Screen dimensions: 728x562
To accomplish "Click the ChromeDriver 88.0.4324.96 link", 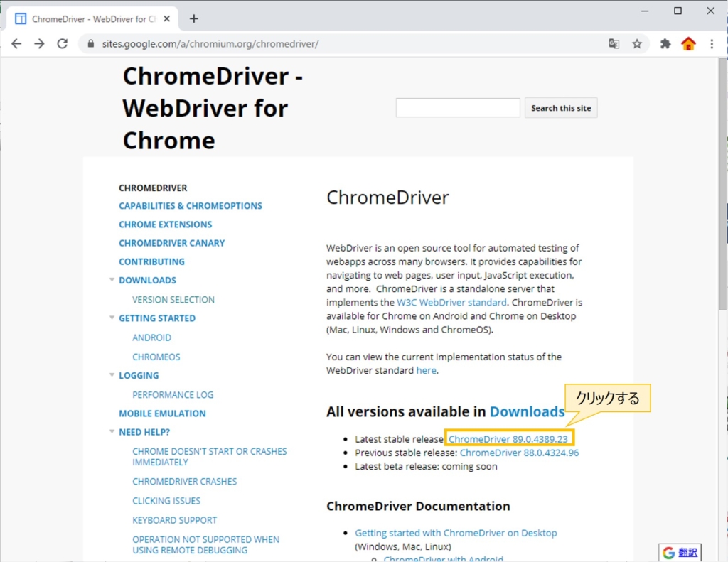I will point(519,453).
